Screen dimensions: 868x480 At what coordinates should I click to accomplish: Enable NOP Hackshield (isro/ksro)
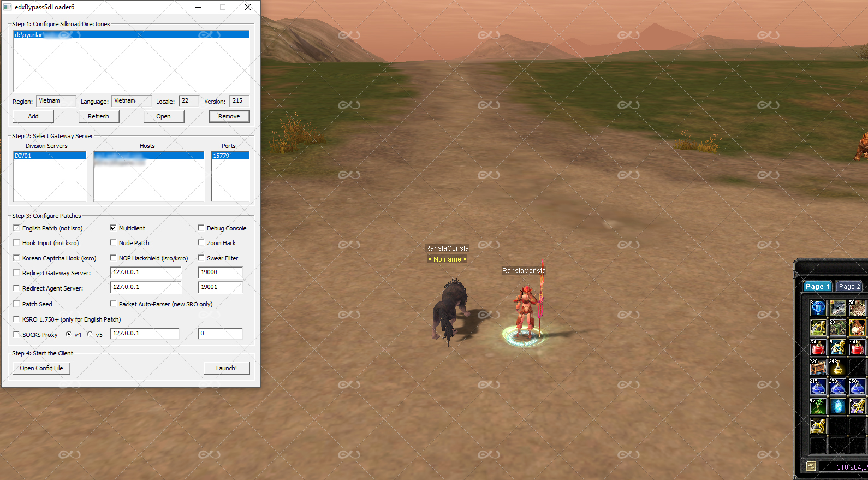(113, 258)
